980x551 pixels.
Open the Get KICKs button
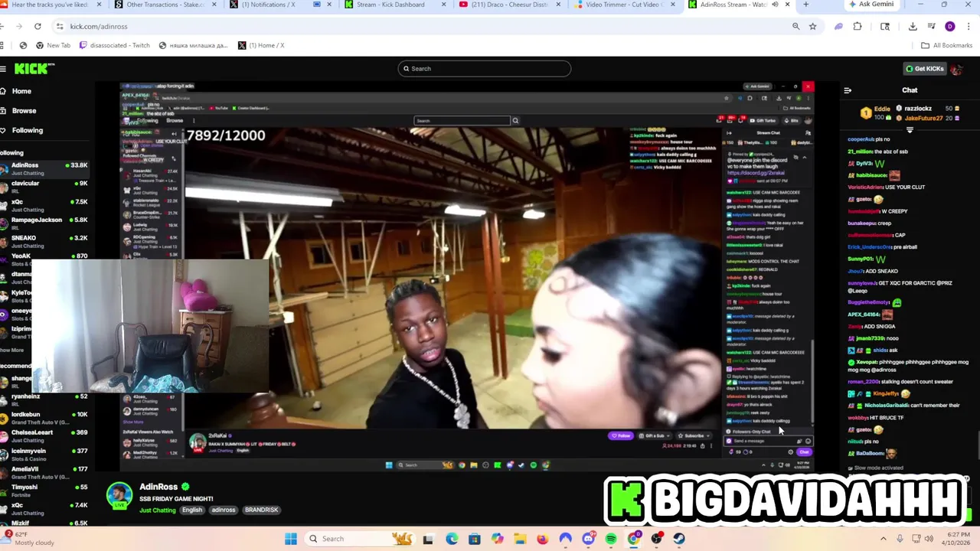925,69
